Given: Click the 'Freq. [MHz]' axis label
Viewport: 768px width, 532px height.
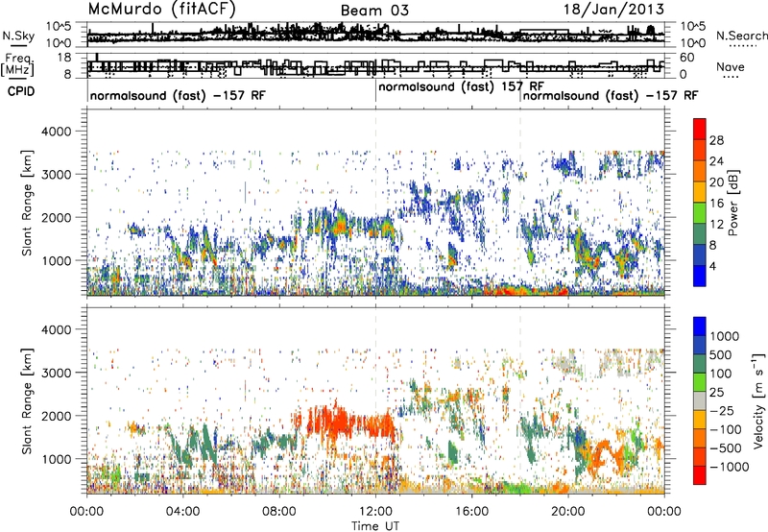Looking at the screenshot, I should (18, 64).
